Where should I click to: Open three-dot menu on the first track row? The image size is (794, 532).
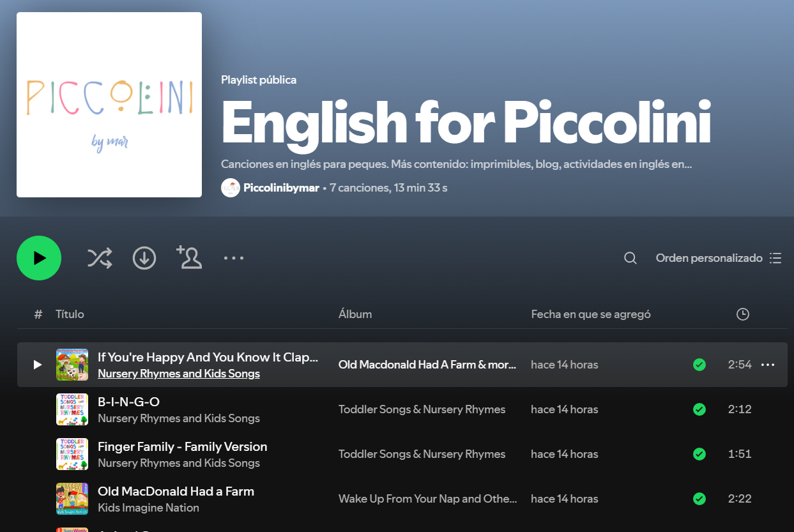pyautogui.click(x=768, y=365)
